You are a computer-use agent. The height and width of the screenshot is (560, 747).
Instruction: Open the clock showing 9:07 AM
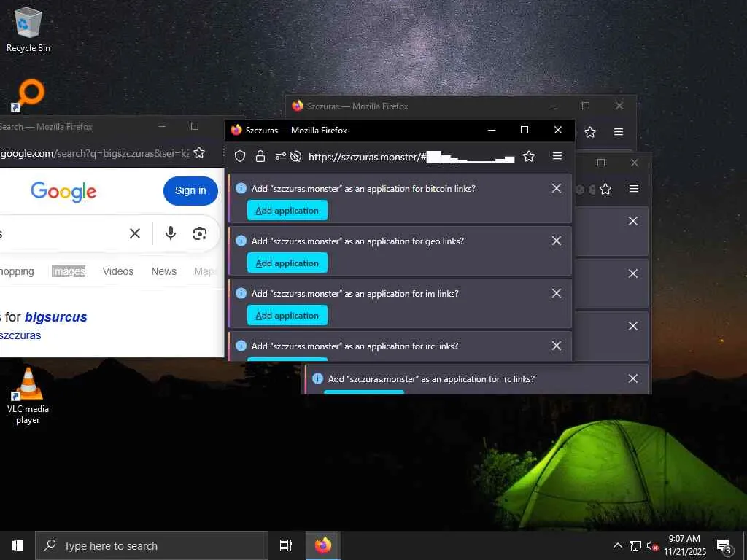pyautogui.click(x=684, y=545)
